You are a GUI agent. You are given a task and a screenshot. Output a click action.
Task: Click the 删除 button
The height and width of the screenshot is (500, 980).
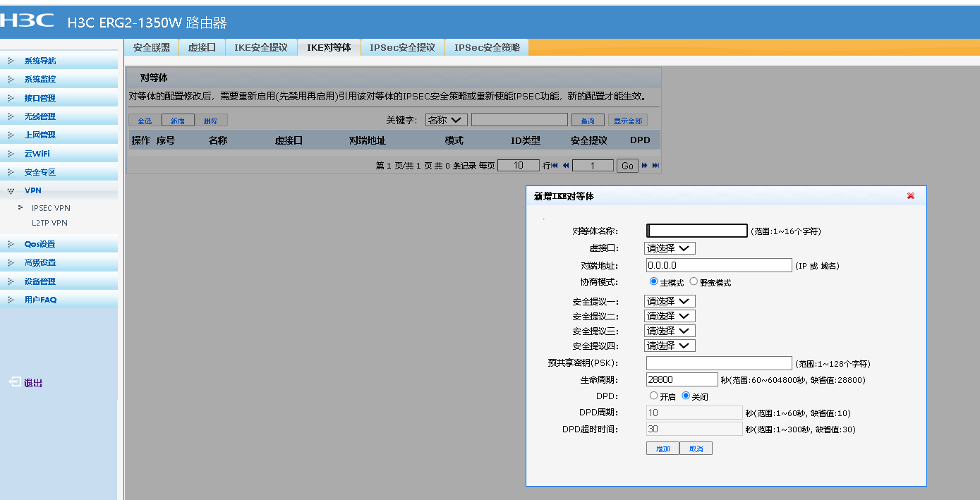click(211, 121)
